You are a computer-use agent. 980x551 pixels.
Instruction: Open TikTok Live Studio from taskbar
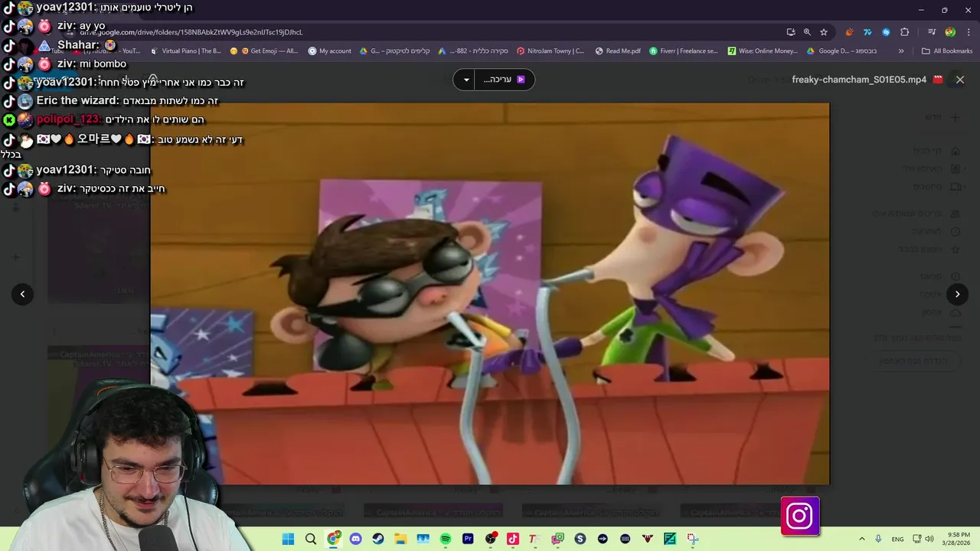512,539
